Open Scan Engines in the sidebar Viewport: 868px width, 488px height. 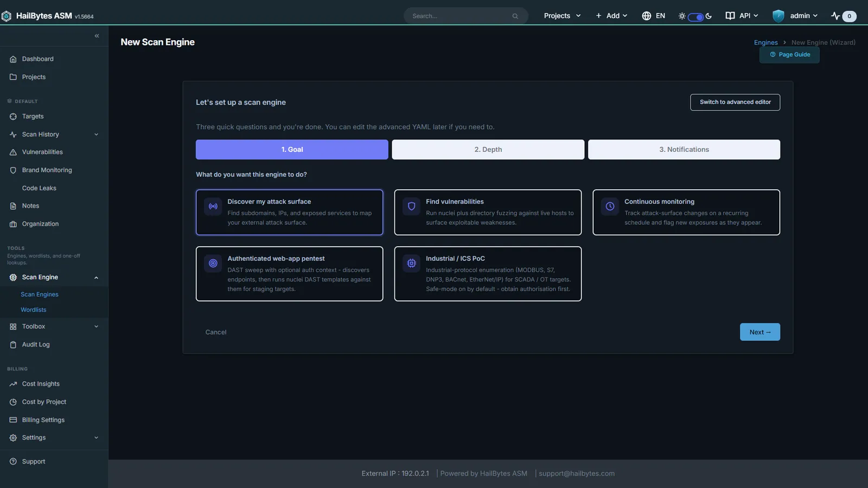click(40, 294)
